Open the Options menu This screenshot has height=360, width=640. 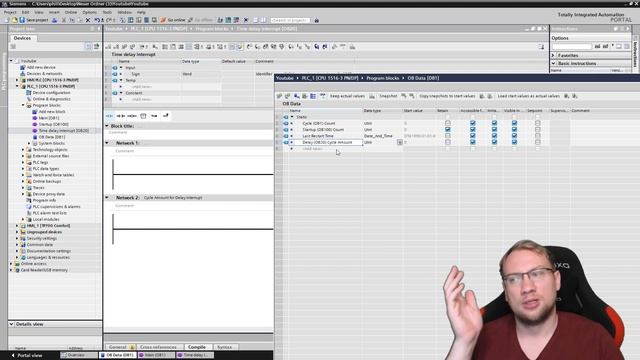coord(89,12)
